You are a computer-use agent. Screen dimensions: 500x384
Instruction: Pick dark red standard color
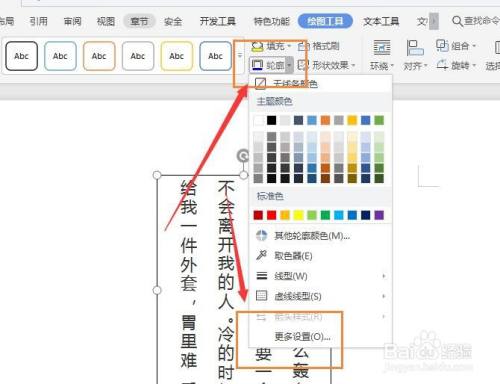click(258, 215)
